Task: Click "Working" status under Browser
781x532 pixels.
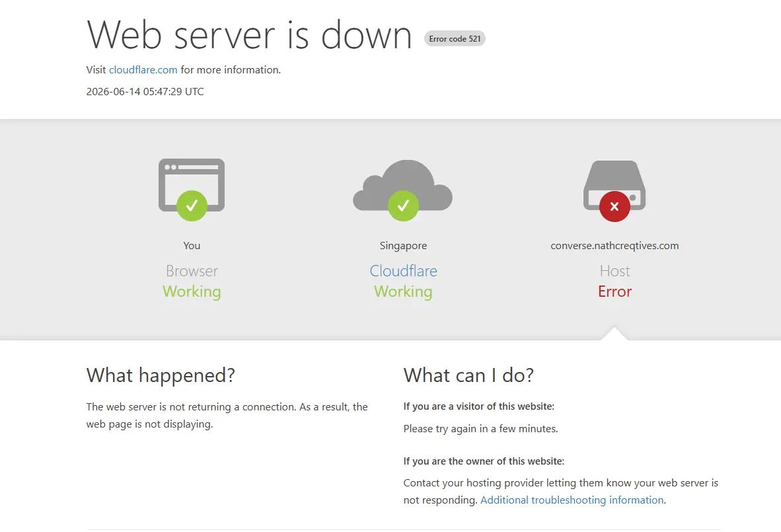Action: pos(192,291)
